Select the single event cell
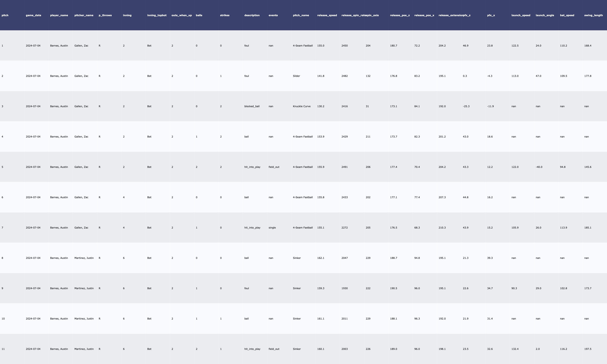Image resolution: width=607 pixels, height=364 pixels. [272, 228]
